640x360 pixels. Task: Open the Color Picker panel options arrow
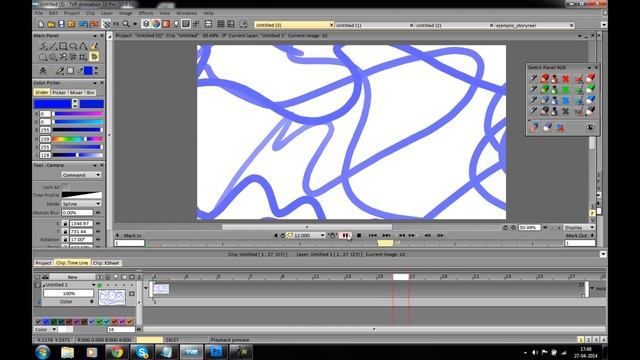coord(95,83)
